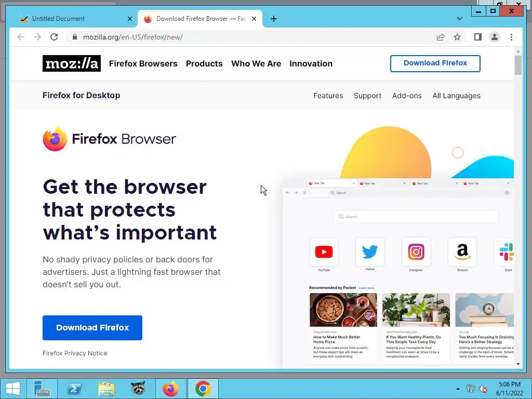Show hidden system tray icons
Viewport: 532px width, 399px height.
pos(458,389)
